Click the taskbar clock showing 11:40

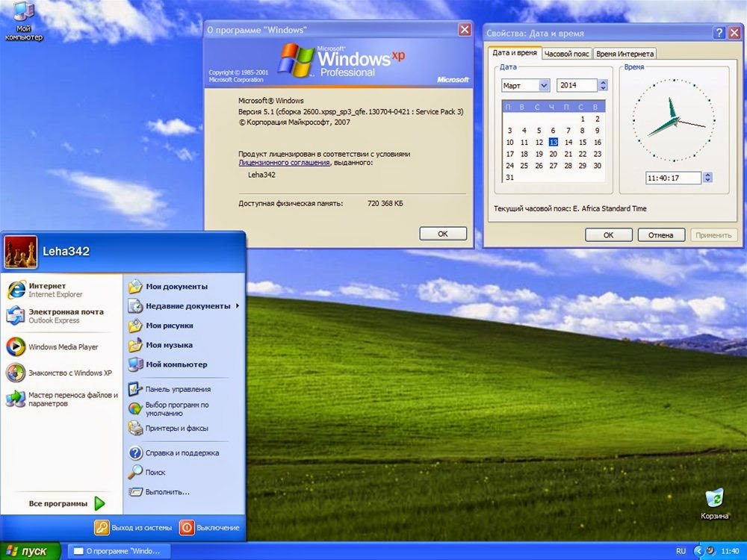coord(731,552)
